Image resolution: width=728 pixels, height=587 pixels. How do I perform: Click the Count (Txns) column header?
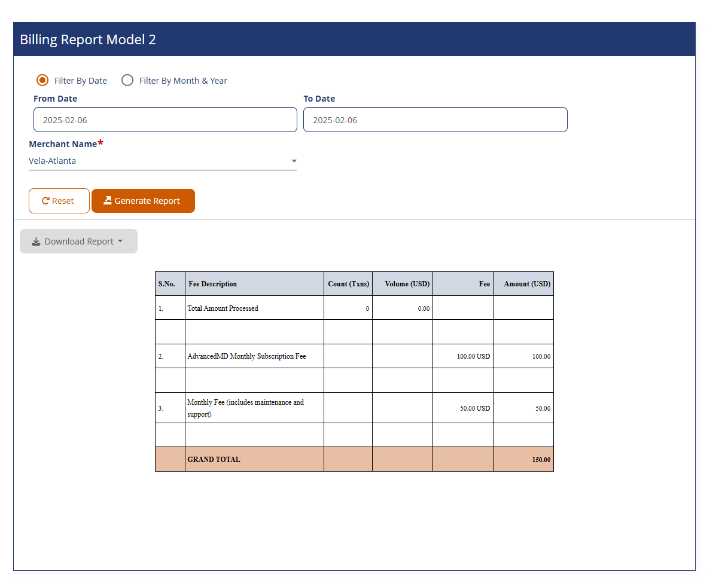(348, 283)
